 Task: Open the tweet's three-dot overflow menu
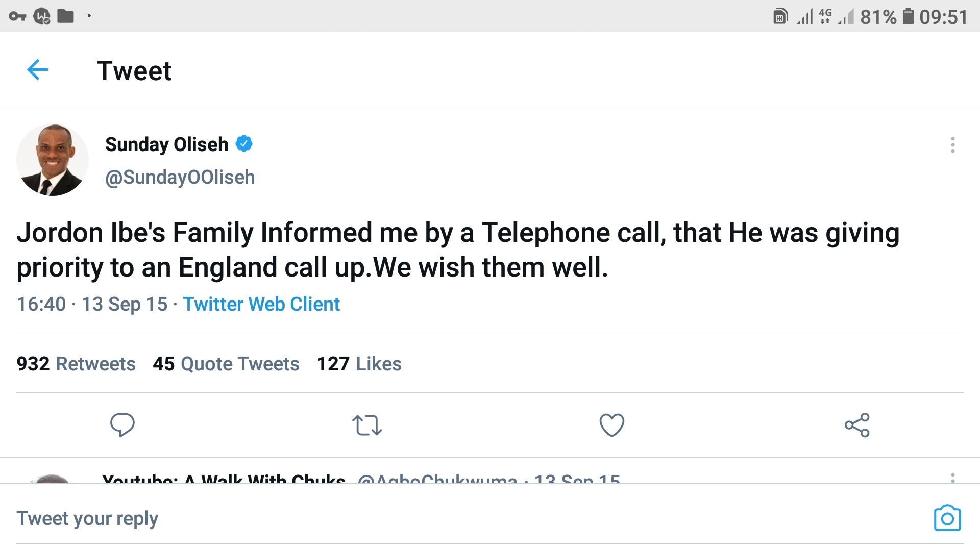point(952,145)
